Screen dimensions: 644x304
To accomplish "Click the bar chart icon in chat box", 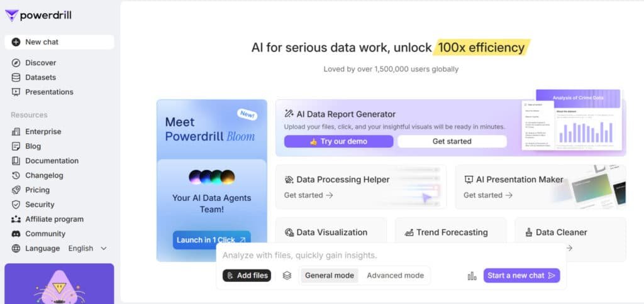I will tap(472, 276).
